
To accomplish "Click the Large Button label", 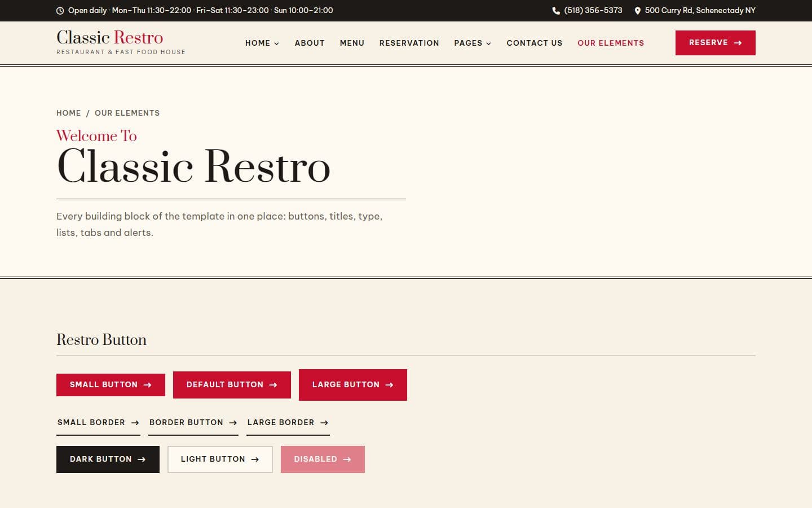I will (x=346, y=384).
